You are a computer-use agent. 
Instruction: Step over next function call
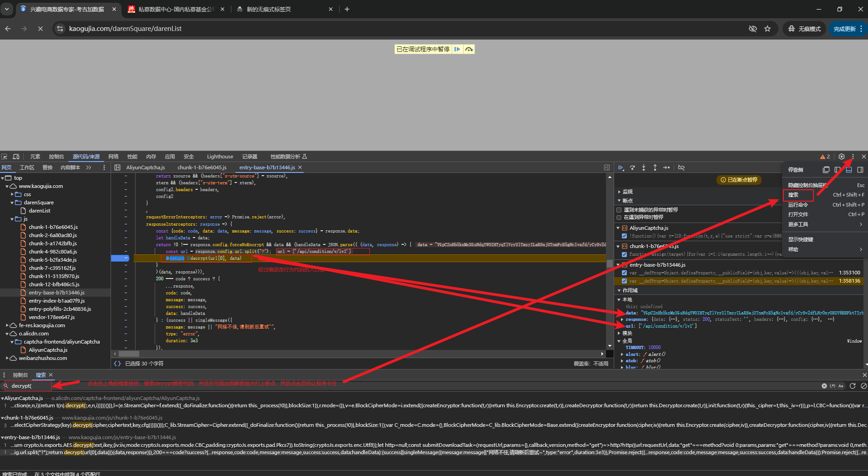pos(632,168)
